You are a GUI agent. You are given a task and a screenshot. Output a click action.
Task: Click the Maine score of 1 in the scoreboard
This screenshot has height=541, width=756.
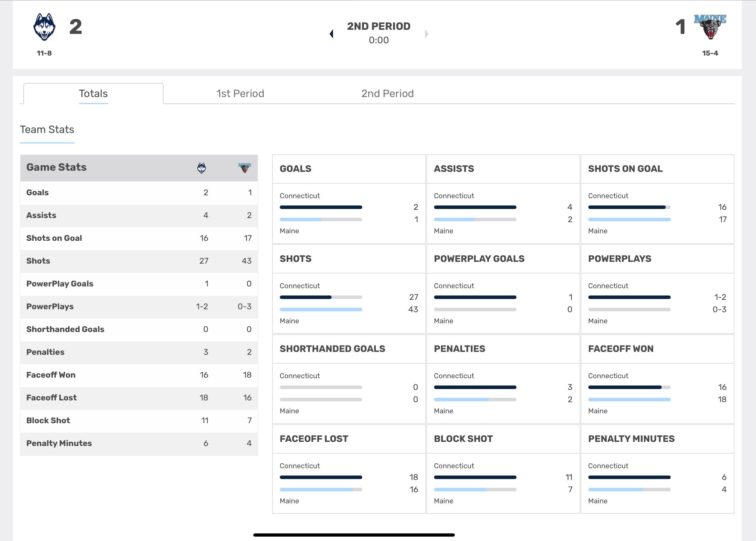(680, 27)
